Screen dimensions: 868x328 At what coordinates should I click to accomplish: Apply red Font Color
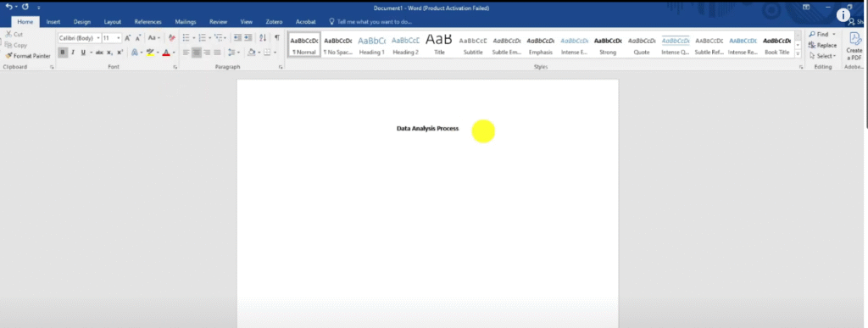pos(166,53)
